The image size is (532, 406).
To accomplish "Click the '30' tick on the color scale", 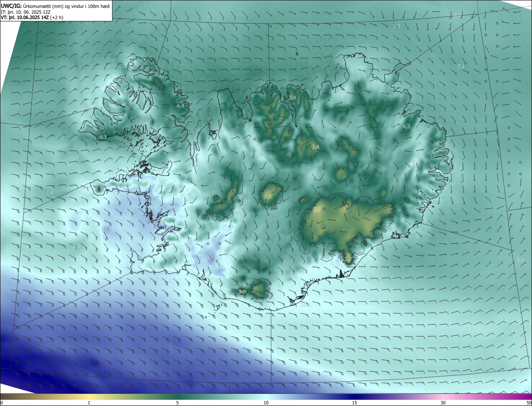I will [x=443, y=403].
